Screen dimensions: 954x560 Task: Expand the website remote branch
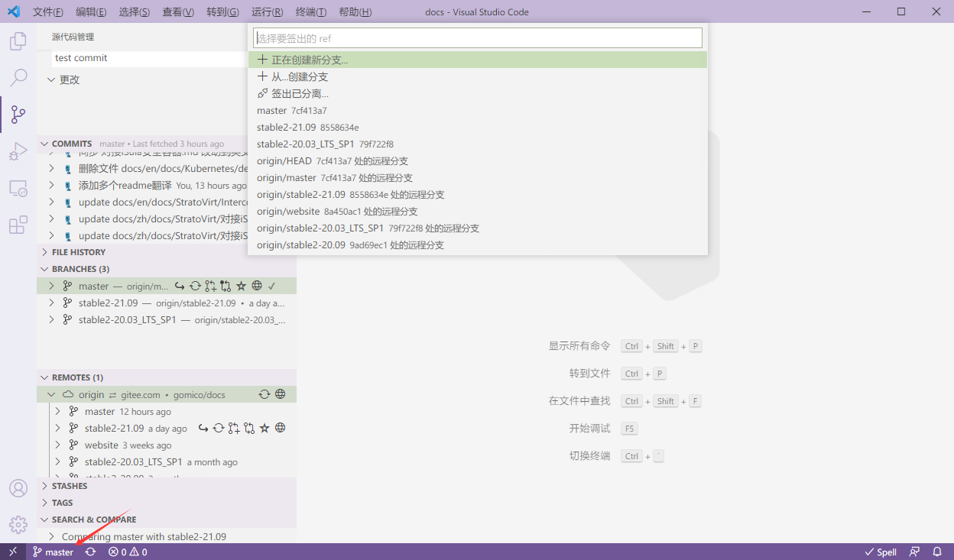[57, 445]
